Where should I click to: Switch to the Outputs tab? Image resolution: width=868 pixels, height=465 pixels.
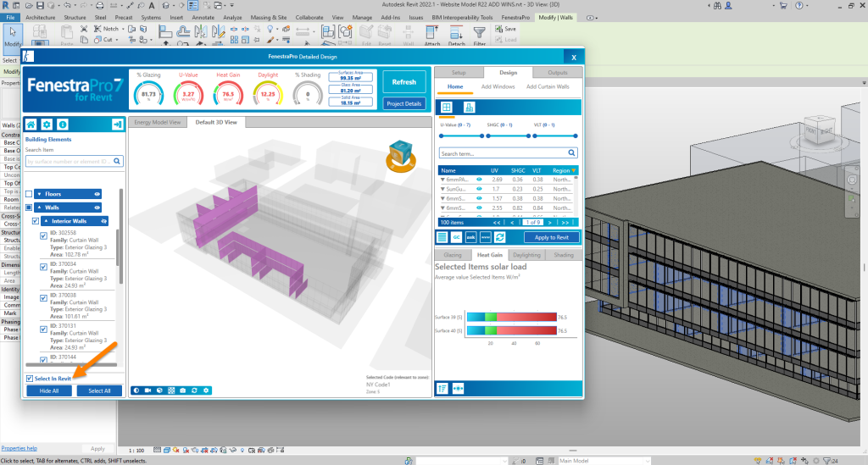[x=558, y=73]
